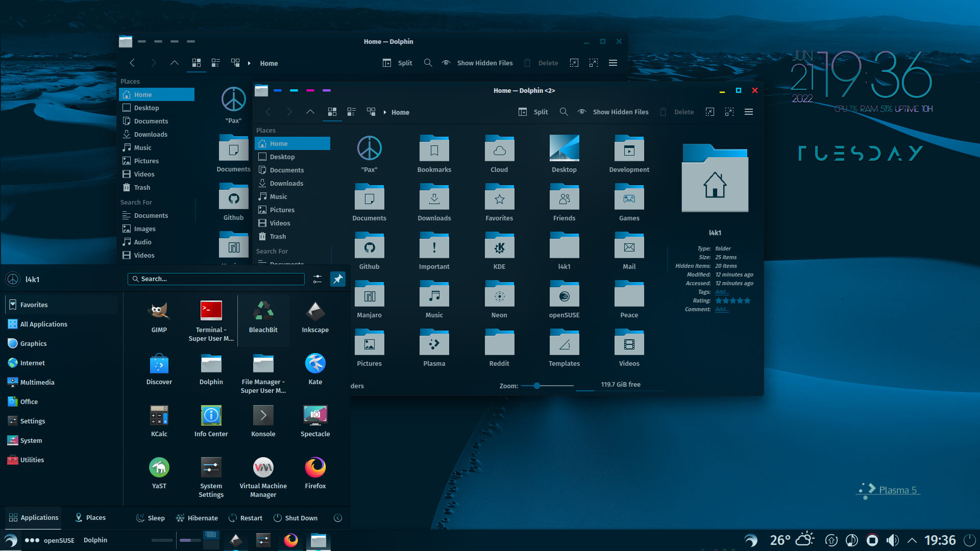Open System Settings from the launcher
The width and height of the screenshot is (980, 551).
point(211,477)
